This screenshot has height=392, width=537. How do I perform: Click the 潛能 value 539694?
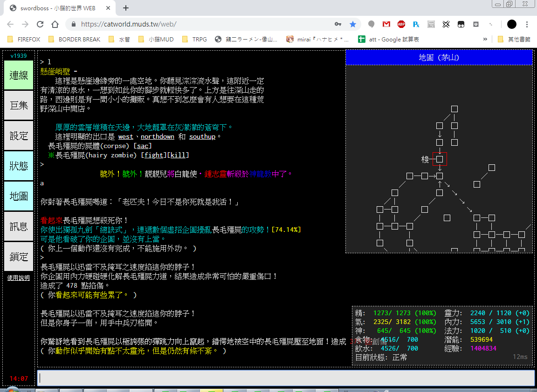coord(481,340)
